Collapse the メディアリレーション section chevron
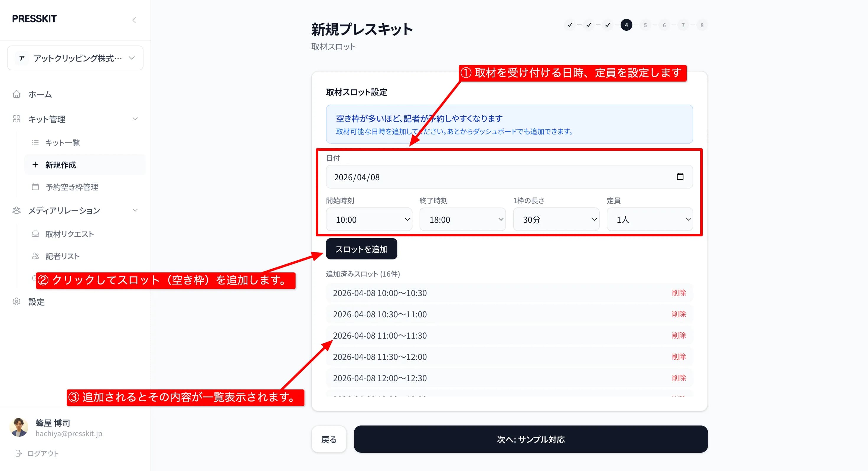Viewport: 868px width, 471px height. 135,210
